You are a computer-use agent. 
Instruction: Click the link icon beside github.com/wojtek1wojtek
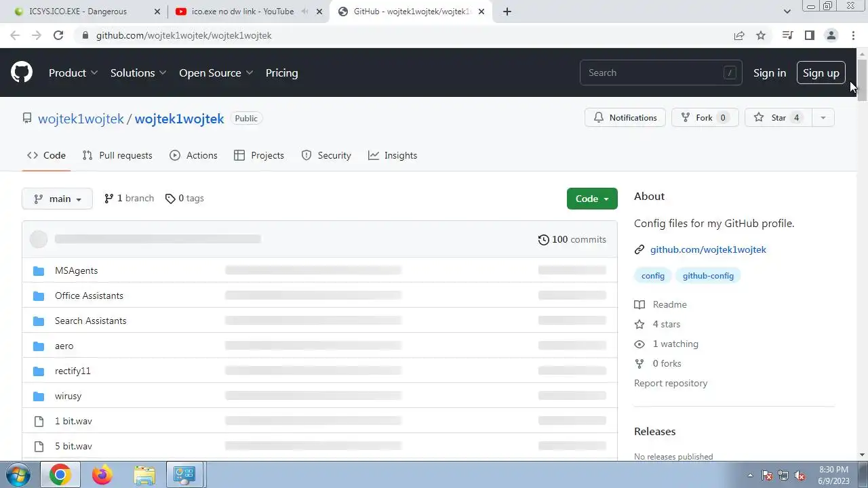pos(639,249)
